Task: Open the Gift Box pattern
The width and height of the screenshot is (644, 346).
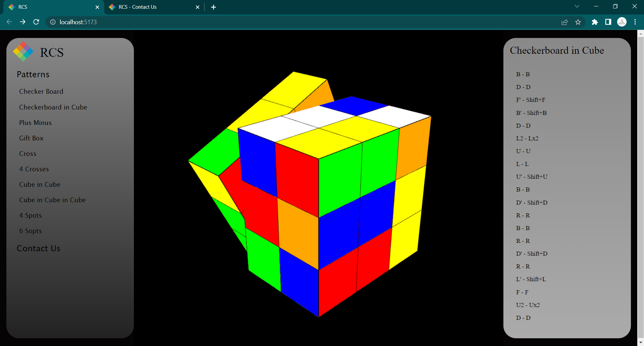Action: tap(31, 138)
